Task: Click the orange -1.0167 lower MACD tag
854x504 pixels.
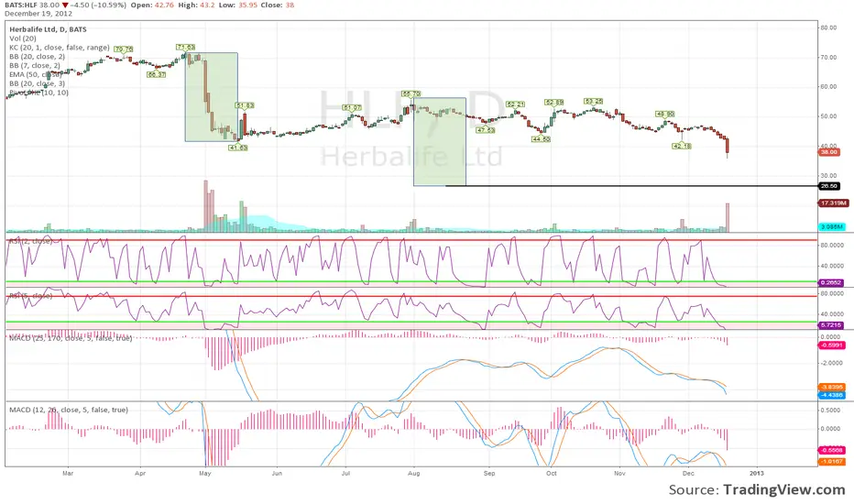Action: pos(832,462)
